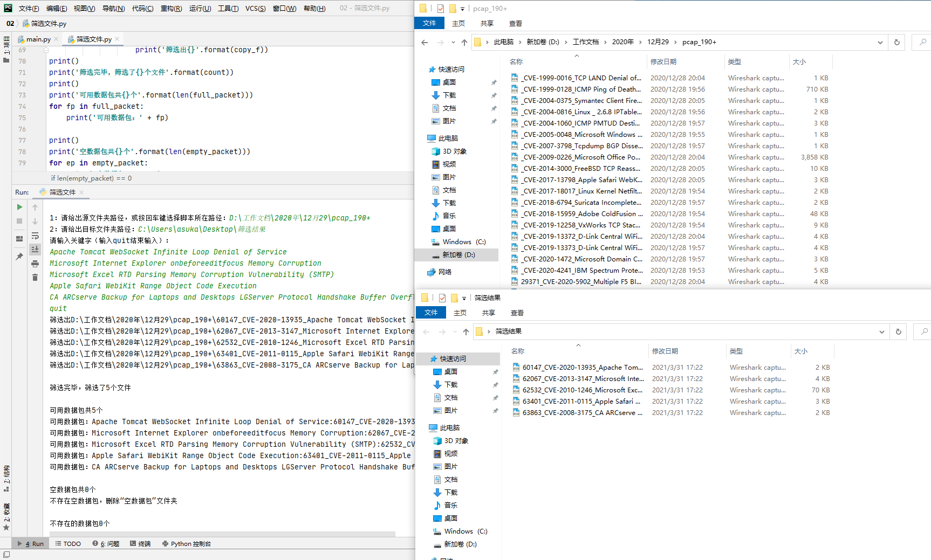The image size is (931, 560).
Task: Click the green Run rerun icon
Action: pos(19,207)
